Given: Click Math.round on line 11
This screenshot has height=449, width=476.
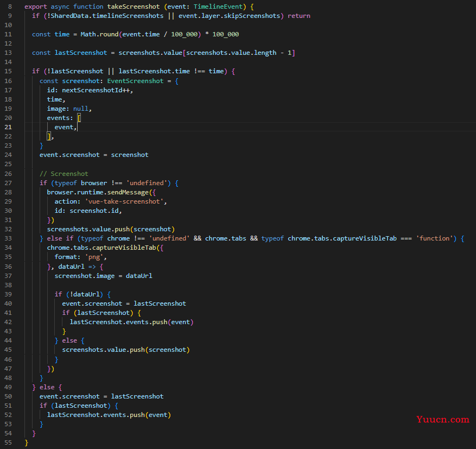Looking at the screenshot, I should [99, 34].
